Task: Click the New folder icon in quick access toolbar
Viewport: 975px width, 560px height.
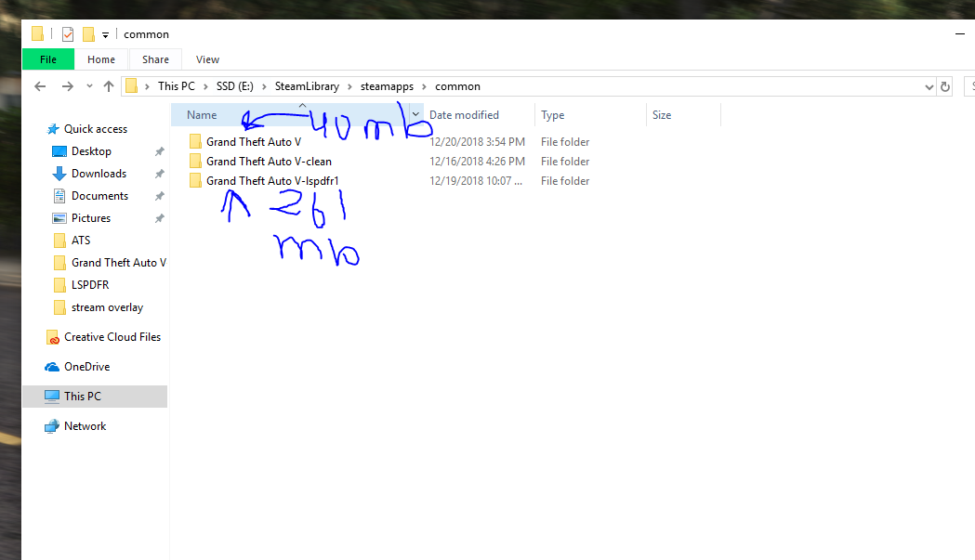Action: tap(89, 34)
